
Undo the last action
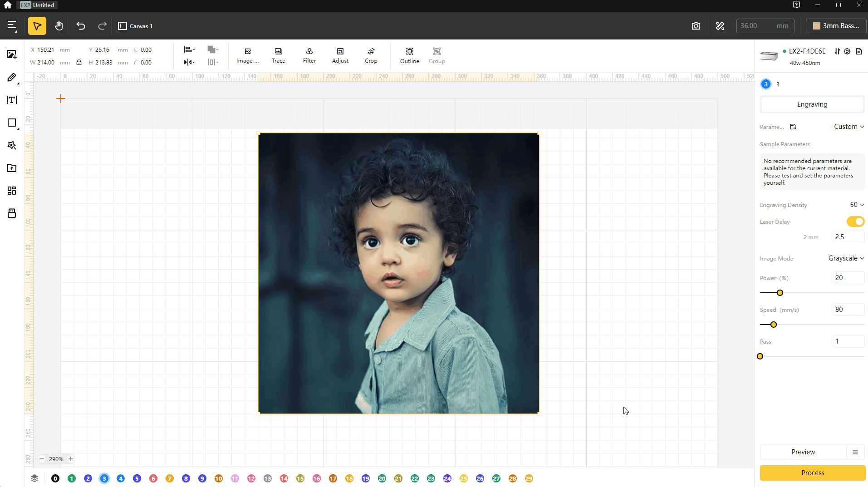click(81, 26)
